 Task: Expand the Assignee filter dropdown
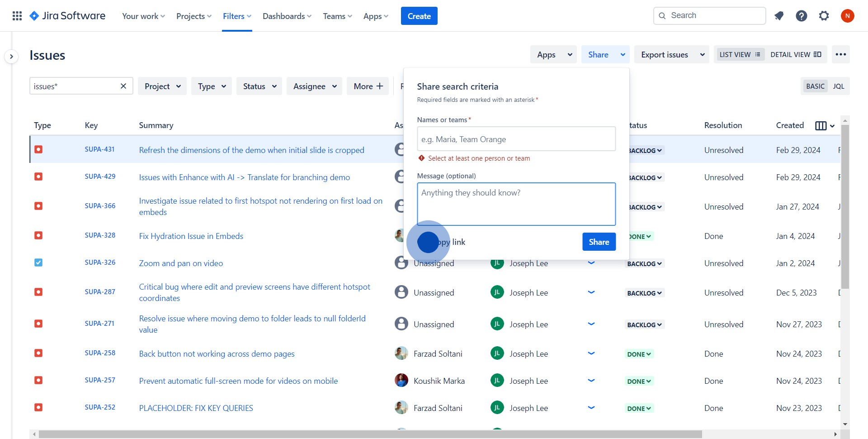(x=315, y=86)
